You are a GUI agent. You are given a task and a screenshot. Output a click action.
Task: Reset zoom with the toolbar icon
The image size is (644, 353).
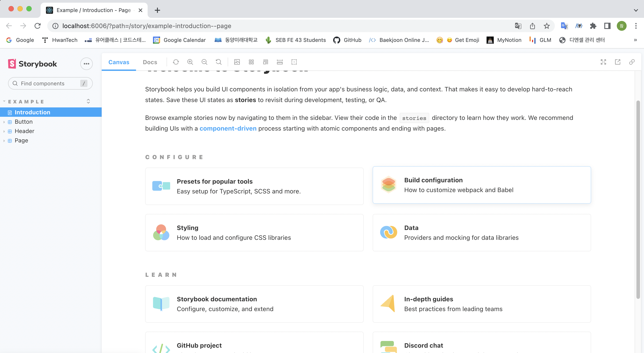219,62
